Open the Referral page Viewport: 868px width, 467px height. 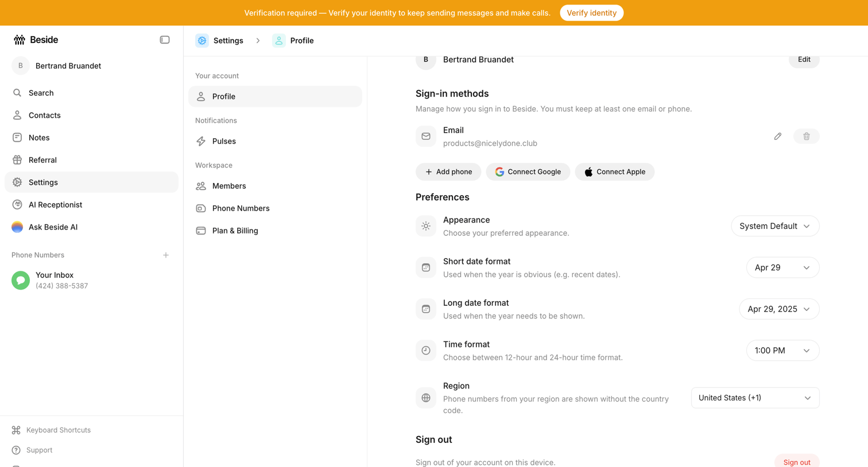pos(91,160)
